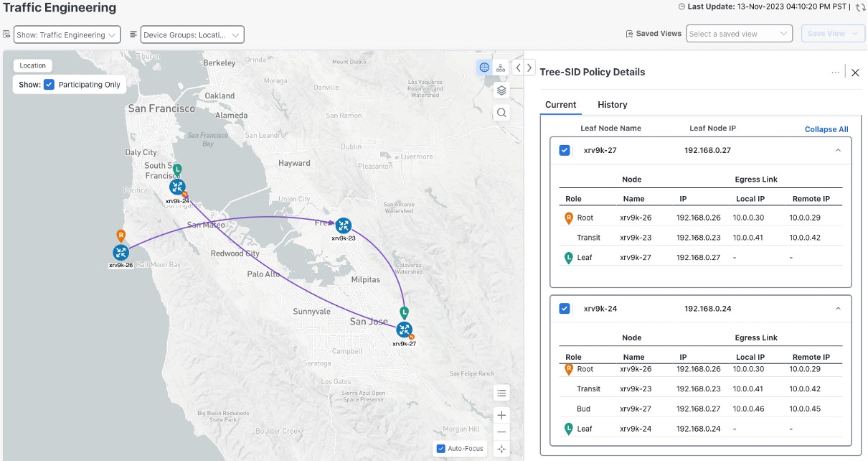
Task: Uncheck the xrv9k-27 leaf node checkbox
Action: pos(565,150)
